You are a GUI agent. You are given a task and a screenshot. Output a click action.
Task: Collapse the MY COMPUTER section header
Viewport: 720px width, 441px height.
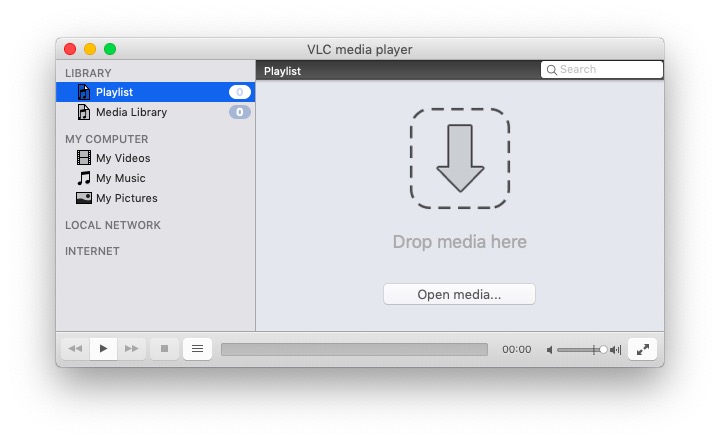[x=107, y=139]
